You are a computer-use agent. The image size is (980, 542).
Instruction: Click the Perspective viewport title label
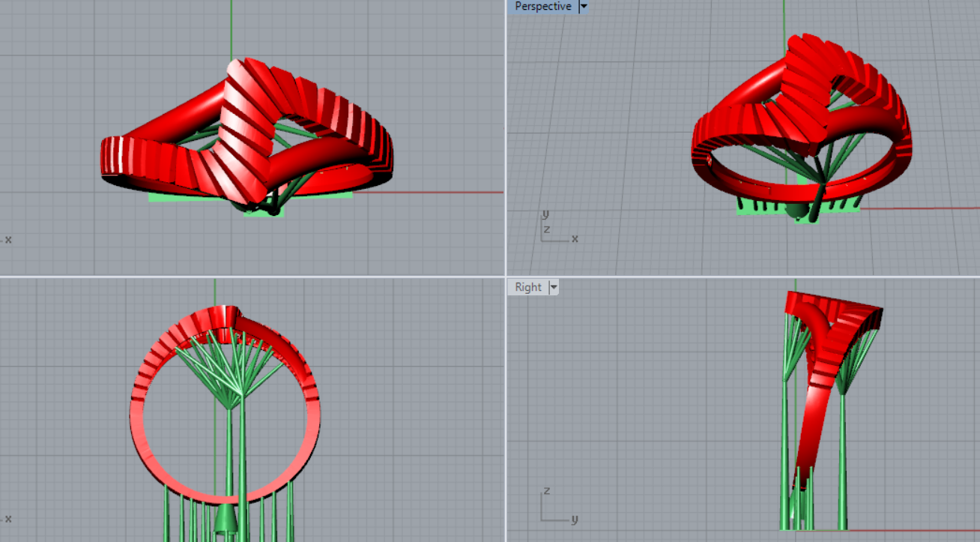[542, 7]
